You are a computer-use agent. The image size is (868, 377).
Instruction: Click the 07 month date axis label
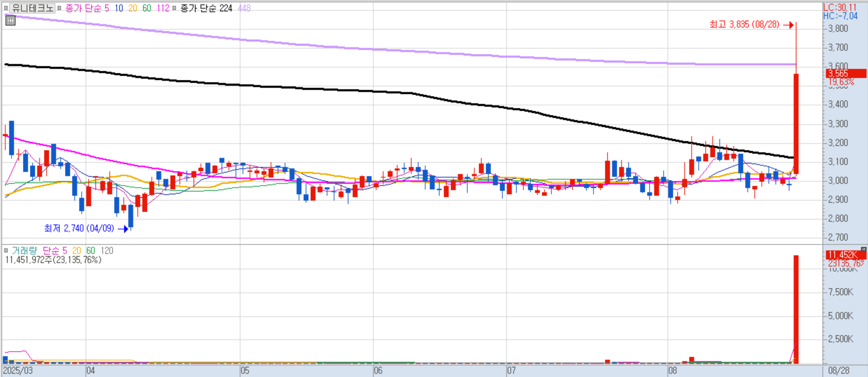tap(511, 370)
